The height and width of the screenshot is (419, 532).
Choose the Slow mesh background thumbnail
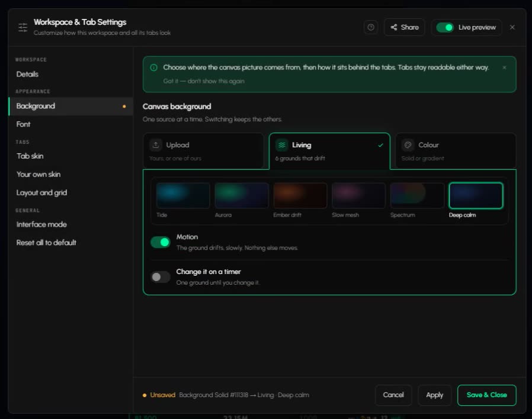pos(358,196)
